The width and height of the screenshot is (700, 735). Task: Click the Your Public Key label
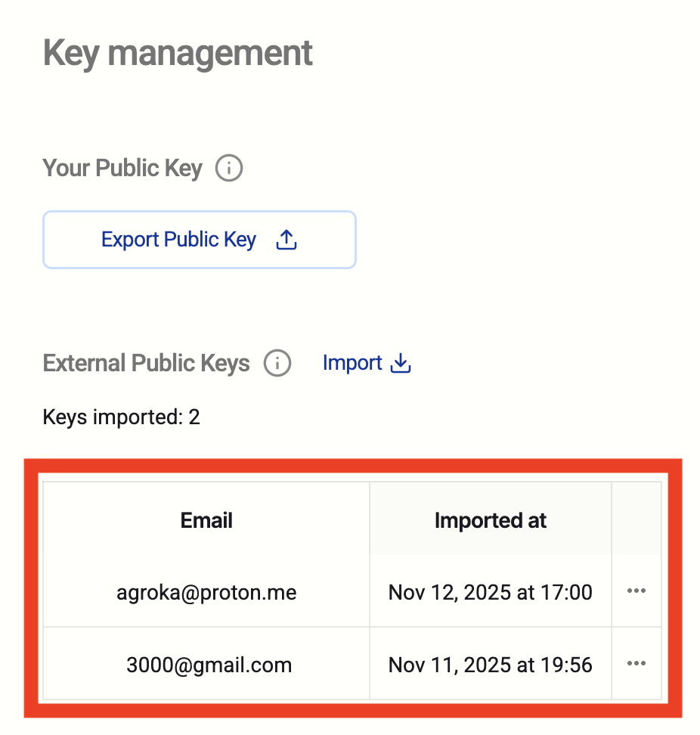tap(122, 168)
